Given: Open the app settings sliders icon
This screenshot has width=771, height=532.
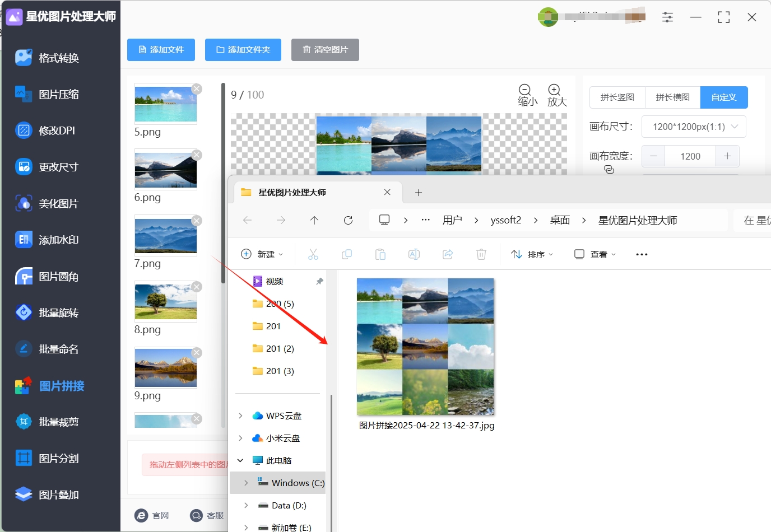Looking at the screenshot, I should pos(667,17).
